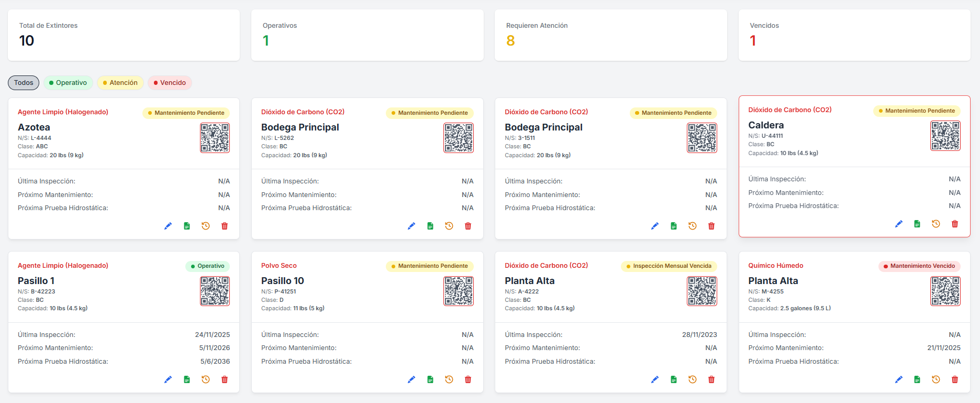Click document icon on 3-1511 Bodega Principal card
The image size is (980, 403).
674,226
